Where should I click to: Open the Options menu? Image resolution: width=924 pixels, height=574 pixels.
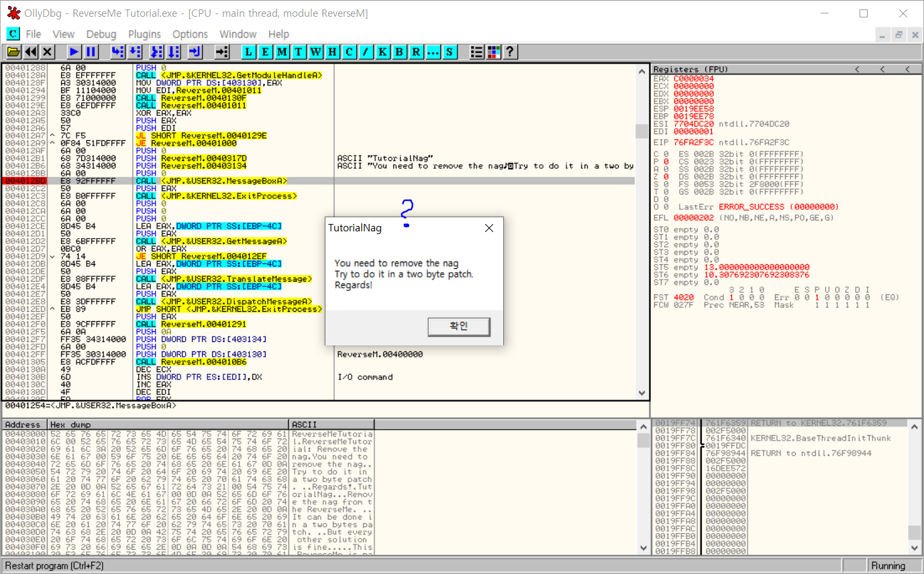click(190, 34)
